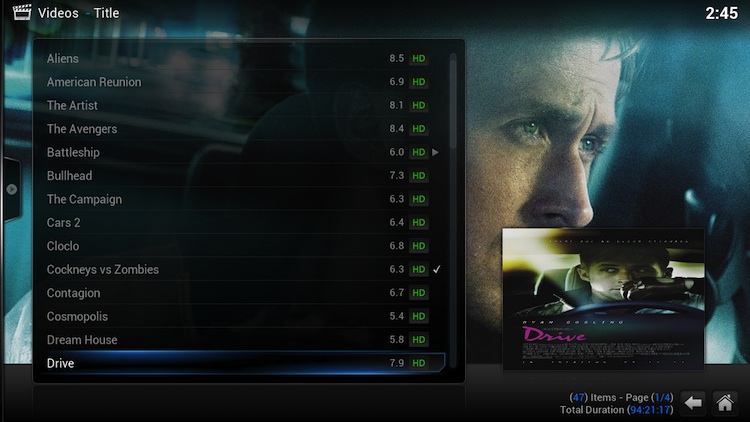Click the Title sort label in header

pos(106,13)
